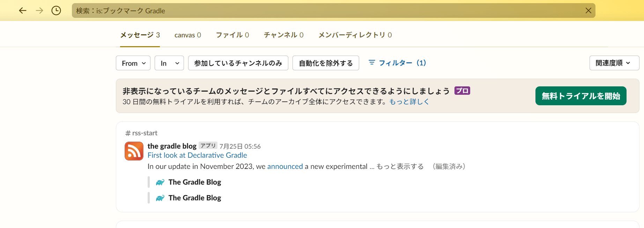Screen dimensions: 644x228
Task: Open the フィルター (1) filter options
Action: pyautogui.click(x=397, y=63)
